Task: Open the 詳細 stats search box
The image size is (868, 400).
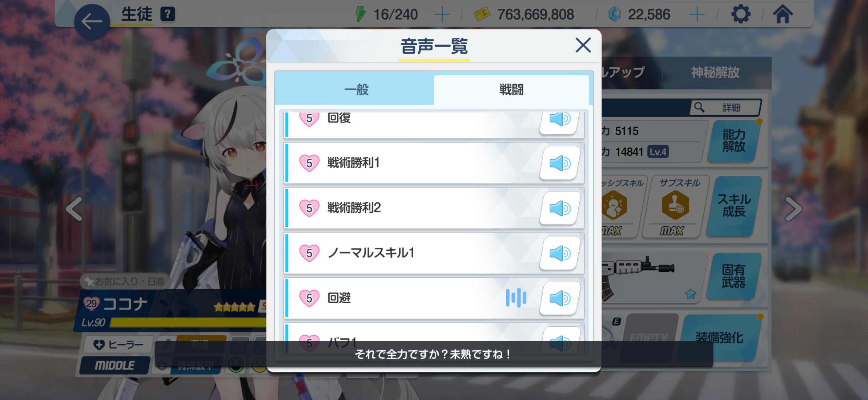Action: tap(726, 108)
